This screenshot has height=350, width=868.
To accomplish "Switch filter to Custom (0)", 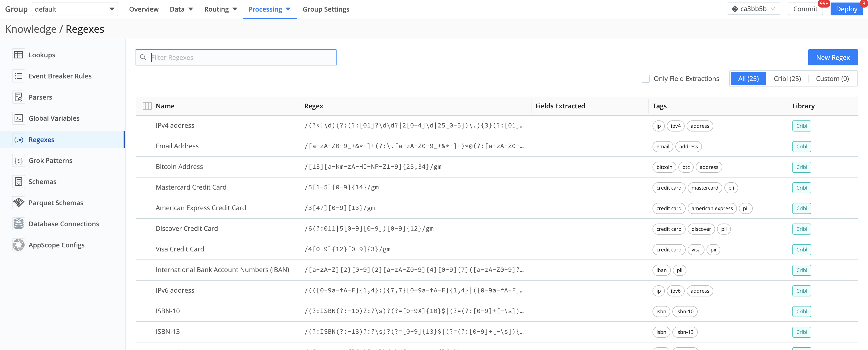I will (832, 78).
